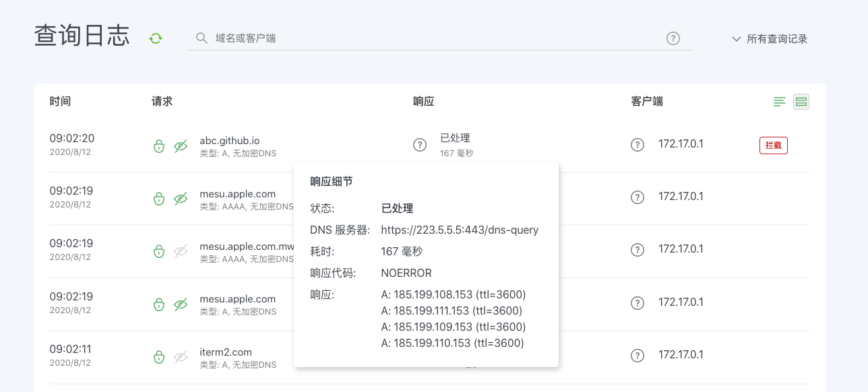Click the red 拦截 block button
This screenshot has height=392, width=868.
coord(774,145)
